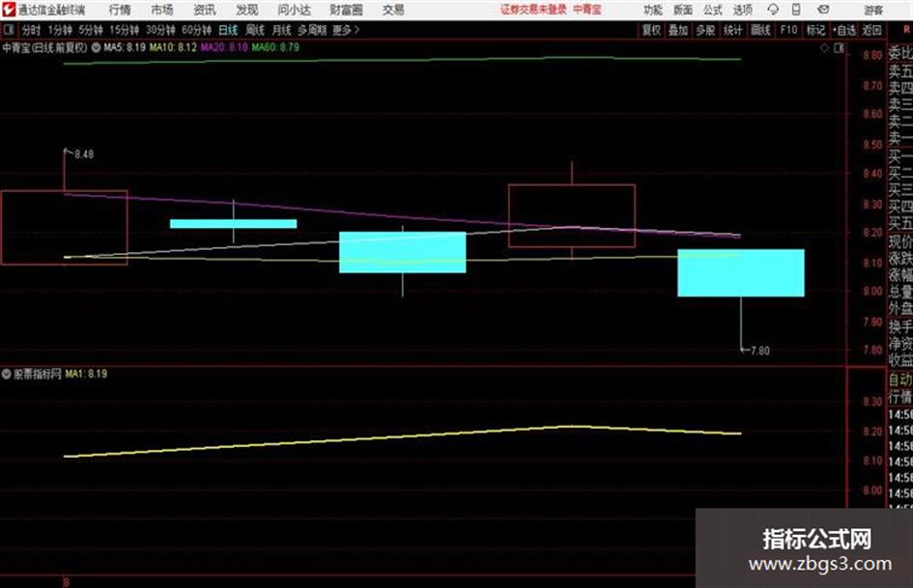Image resolution: width=913 pixels, height=588 pixels.
Task: Click the F10 info button
Action: [x=788, y=30]
